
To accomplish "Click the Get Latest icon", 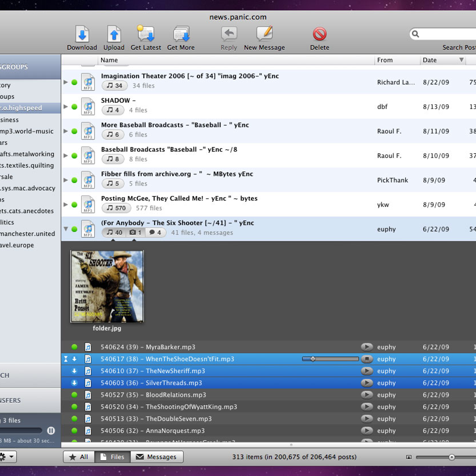I will [146, 35].
